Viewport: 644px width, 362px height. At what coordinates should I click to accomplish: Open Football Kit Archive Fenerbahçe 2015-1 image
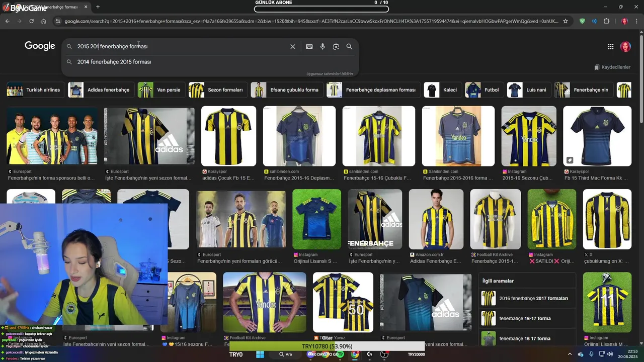point(496,219)
